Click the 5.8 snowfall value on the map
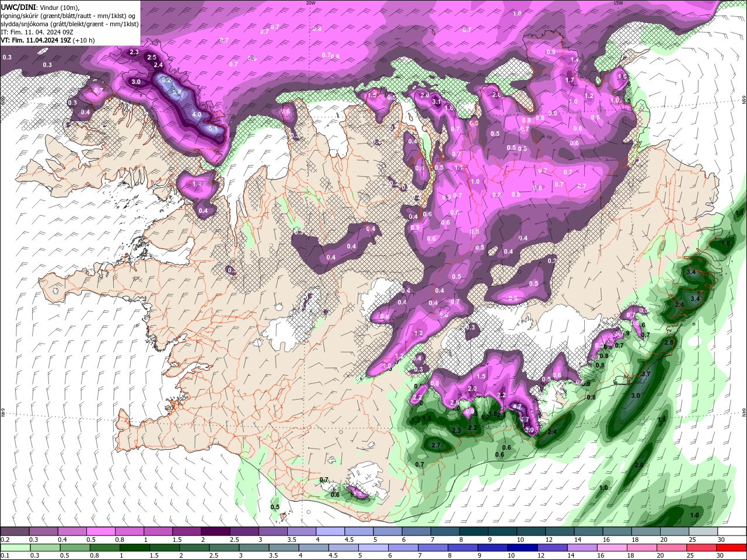This screenshot has height=560, width=747. 177,92
